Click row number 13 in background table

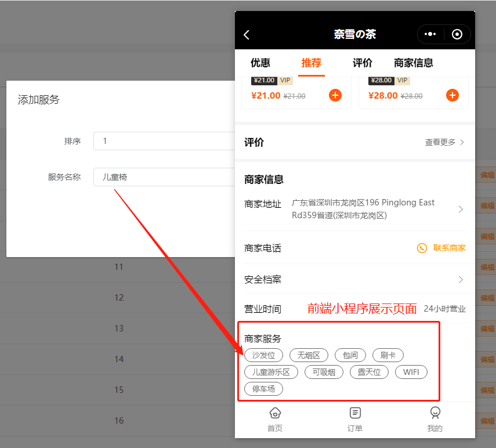pyautogui.click(x=119, y=328)
